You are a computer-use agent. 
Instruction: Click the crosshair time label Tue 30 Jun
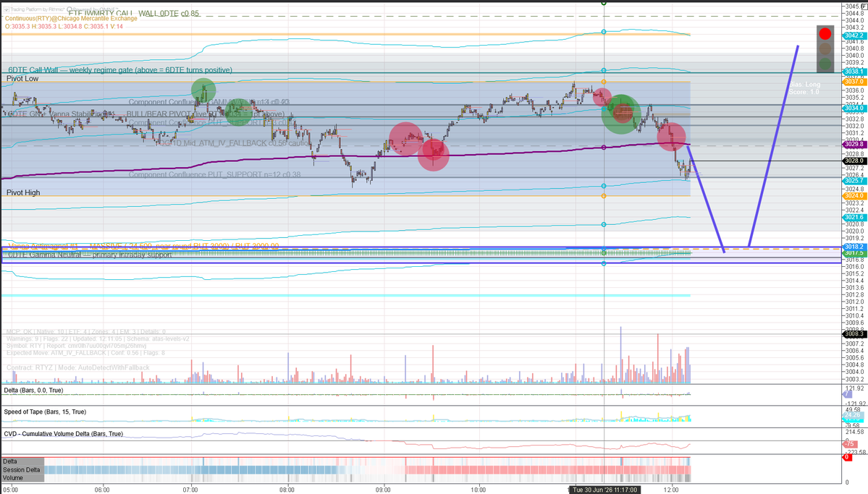coord(604,490)
